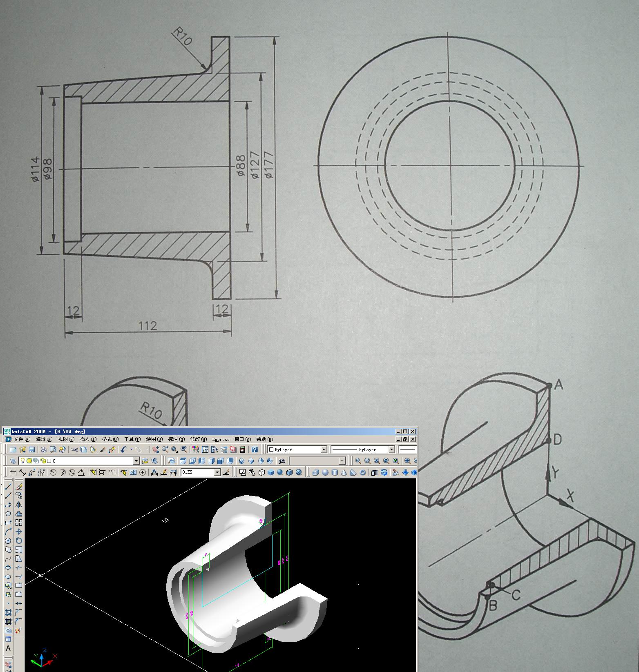Click the Linear Dimension tool
639x672 pixels.
click(x=13, y=472)
